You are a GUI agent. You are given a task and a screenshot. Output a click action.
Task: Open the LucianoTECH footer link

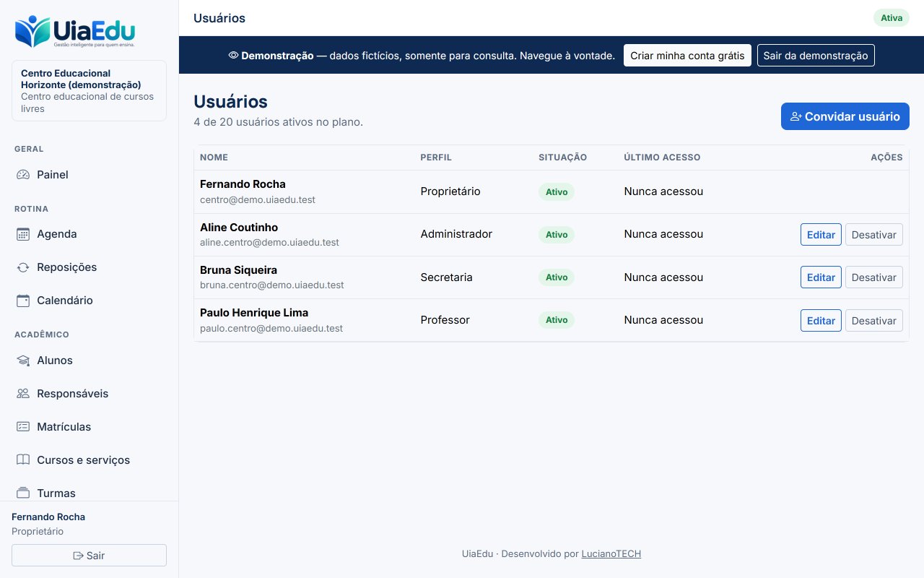(611, 554)
